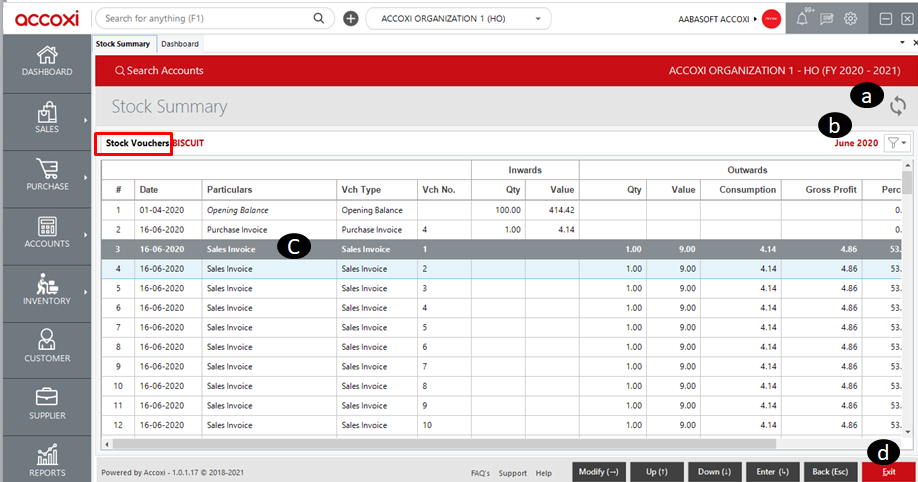
Task: Expand the Accounts submenu arrow
Action: [85, 234]
